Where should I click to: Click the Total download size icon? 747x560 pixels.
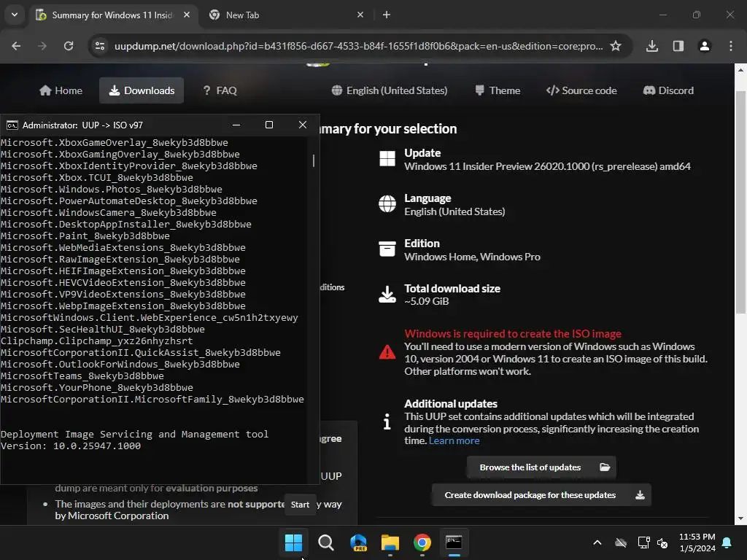[x=387, y=295]
